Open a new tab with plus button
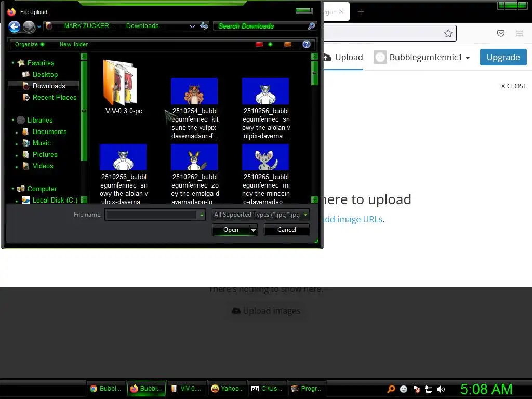The width and height of the screenshot is (532, 399). [x=361, y=12]
